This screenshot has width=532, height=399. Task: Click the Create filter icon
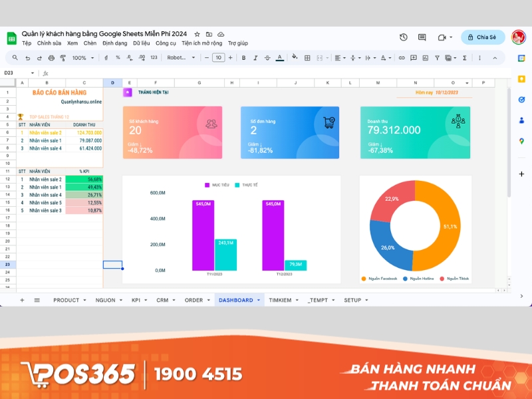[436, 59]
